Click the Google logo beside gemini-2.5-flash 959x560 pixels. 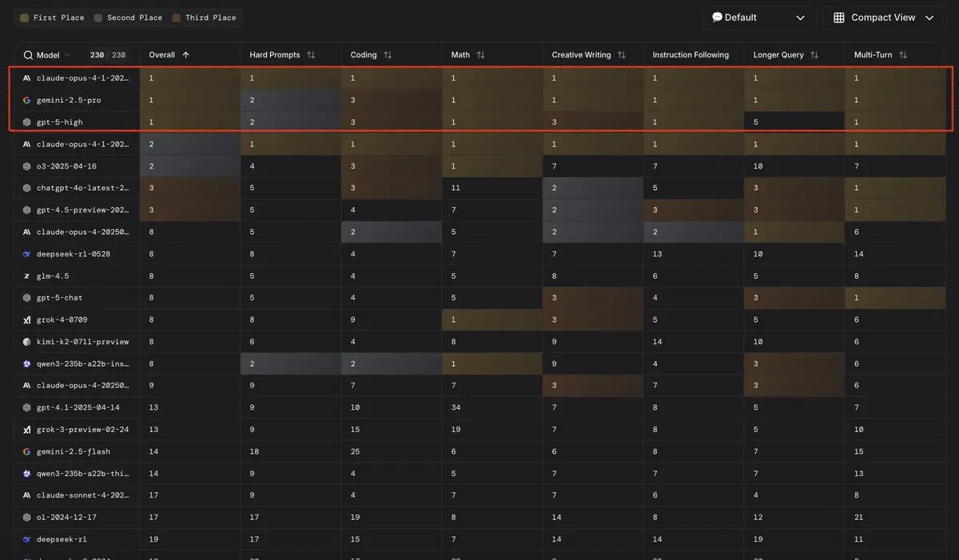27,451
